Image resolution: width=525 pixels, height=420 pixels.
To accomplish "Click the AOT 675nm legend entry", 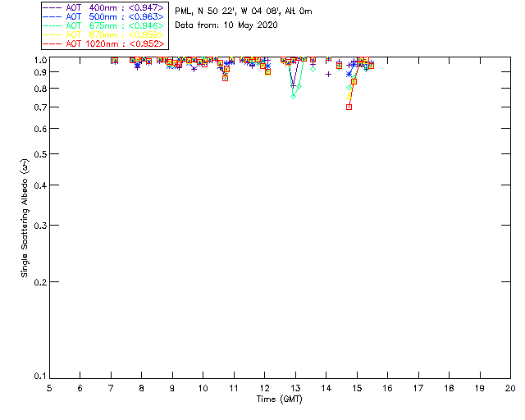I will pos(104,25).
